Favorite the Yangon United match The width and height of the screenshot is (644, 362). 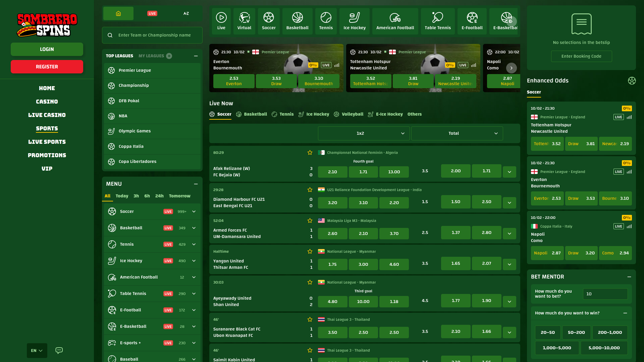310,251
